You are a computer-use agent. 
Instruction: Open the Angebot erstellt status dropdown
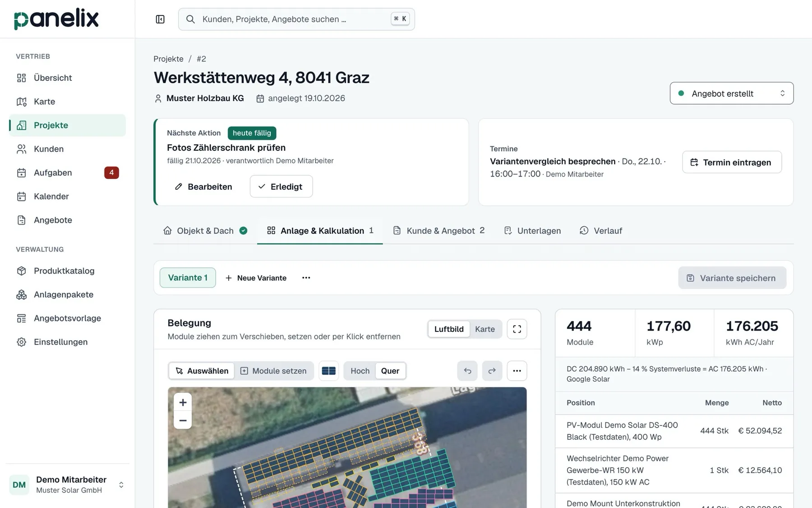click(731, 93)
